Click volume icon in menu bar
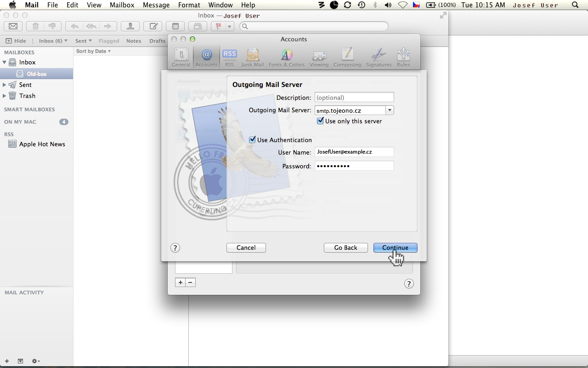Image resolution: width=588 pixels, height=368 pixels. (388, 5)
